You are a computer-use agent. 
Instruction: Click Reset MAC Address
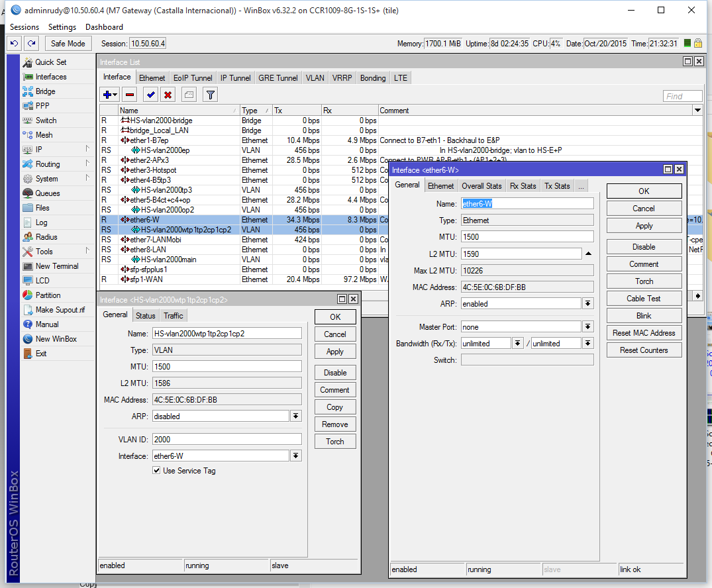pos(644,333)
